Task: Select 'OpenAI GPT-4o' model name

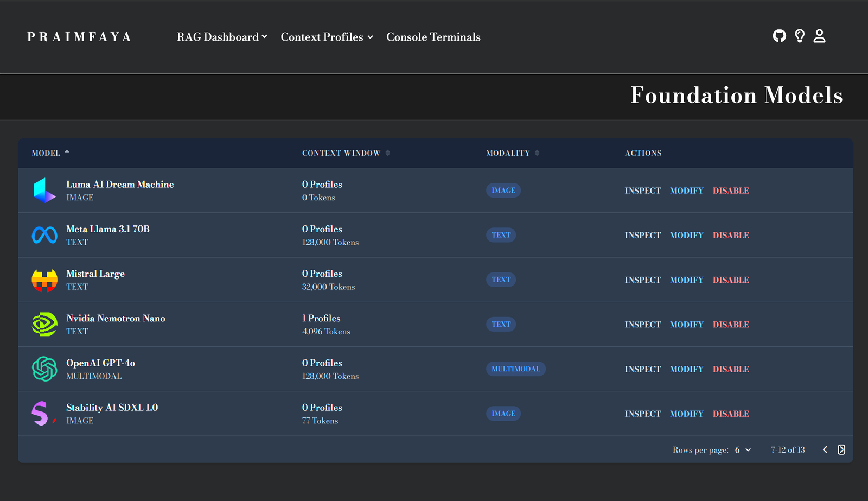Action: pyautogui.click(x=100, y=363)
